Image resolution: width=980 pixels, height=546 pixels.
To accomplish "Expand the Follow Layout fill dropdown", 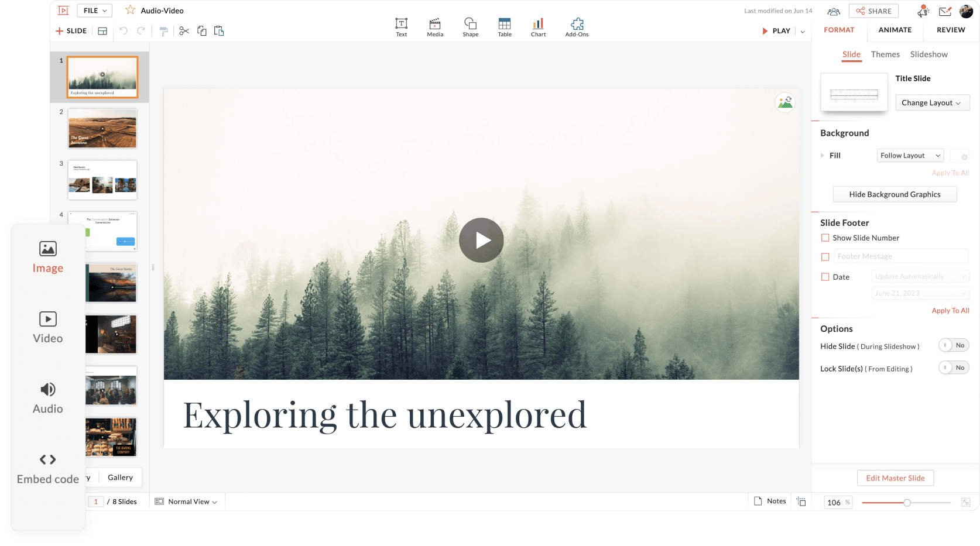I will (x=910, y=156).
